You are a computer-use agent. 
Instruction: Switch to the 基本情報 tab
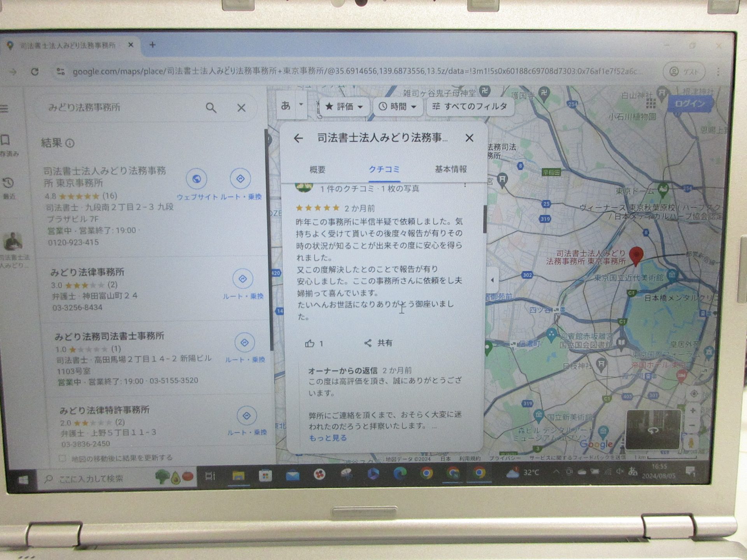tap(451, 169)
